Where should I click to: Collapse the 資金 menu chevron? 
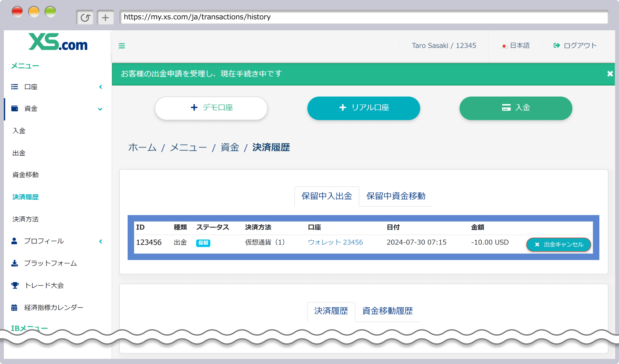(x=100, y=109)
